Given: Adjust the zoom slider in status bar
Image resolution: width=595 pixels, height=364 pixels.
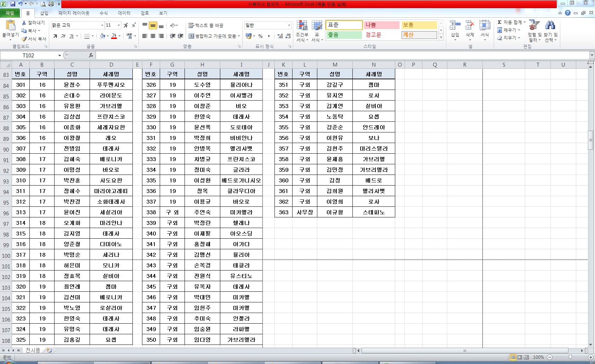Looking at the screenshot, I should 570,357.
